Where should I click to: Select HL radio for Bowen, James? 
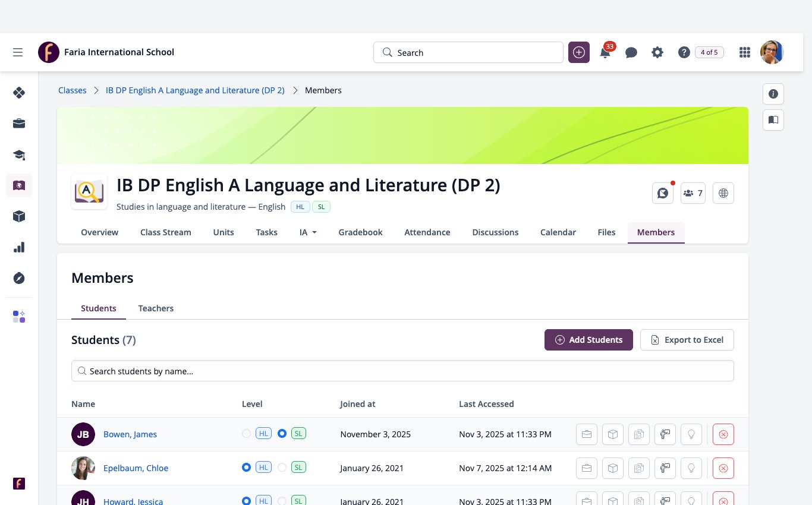(247, 434)
